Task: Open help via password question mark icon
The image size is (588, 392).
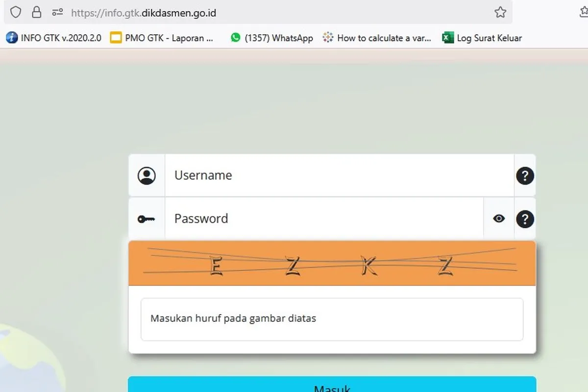Action: [525, 219]
